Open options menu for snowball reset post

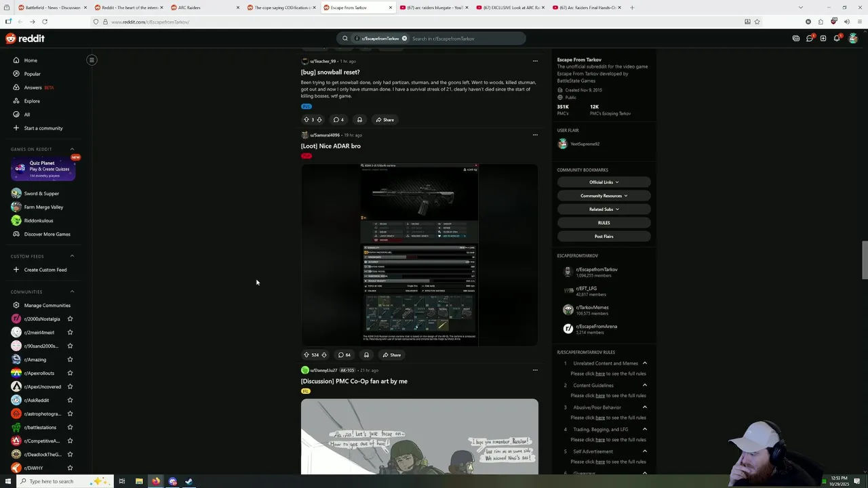[x=535, y=61]
